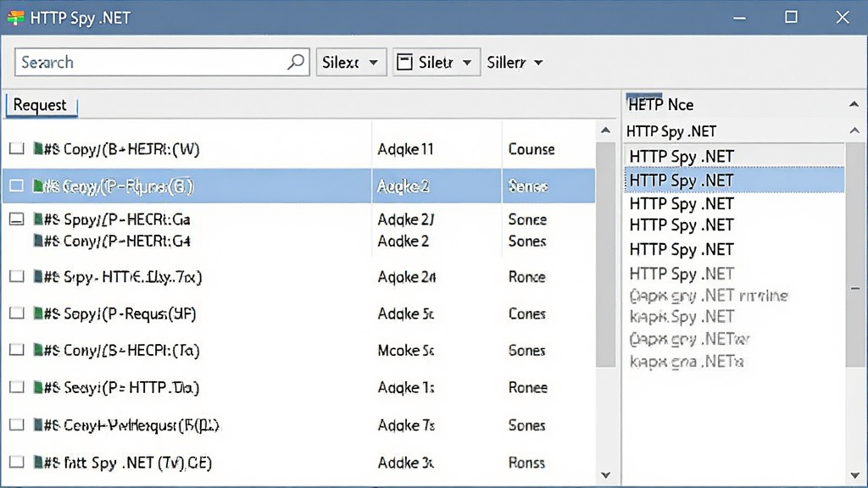The width and height of the screenshot is (868, 488).
Task: Click right panel vertical scrollbar thumb
Action: click(x=855, y=254)
